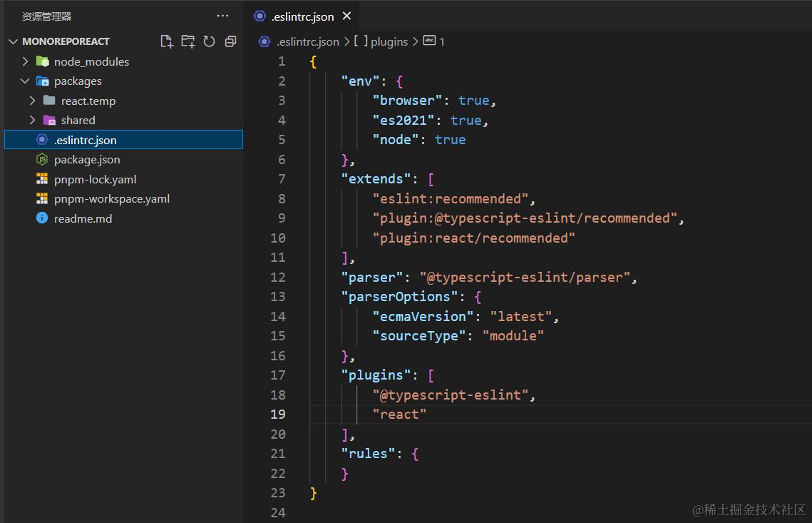812x523 pixels.
Task: Click the string symbol icon in breadcrumb
Action: (429, 41)
